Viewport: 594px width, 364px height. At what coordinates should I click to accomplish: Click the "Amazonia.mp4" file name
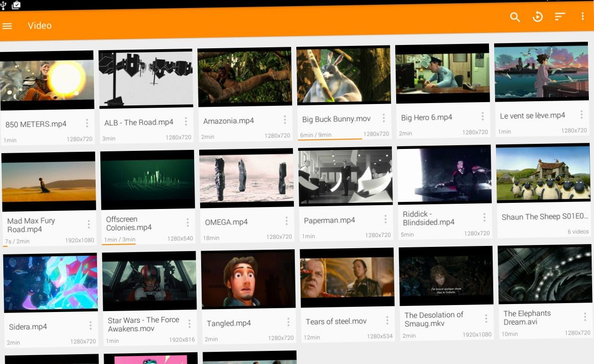pyautogui.click(x=229, y=121)
